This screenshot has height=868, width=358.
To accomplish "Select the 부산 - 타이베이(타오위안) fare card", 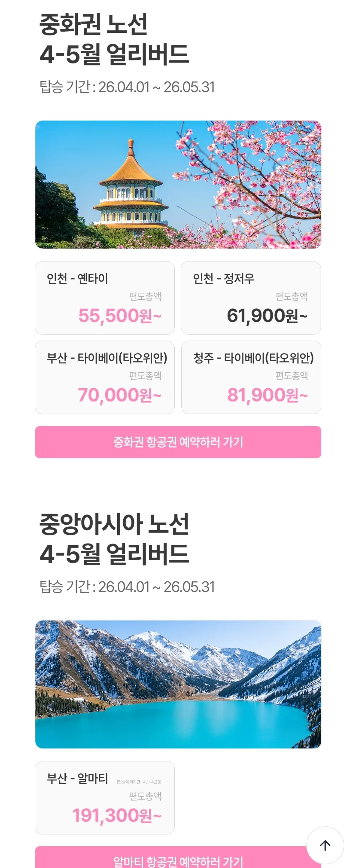I will (x=105, y=377).
